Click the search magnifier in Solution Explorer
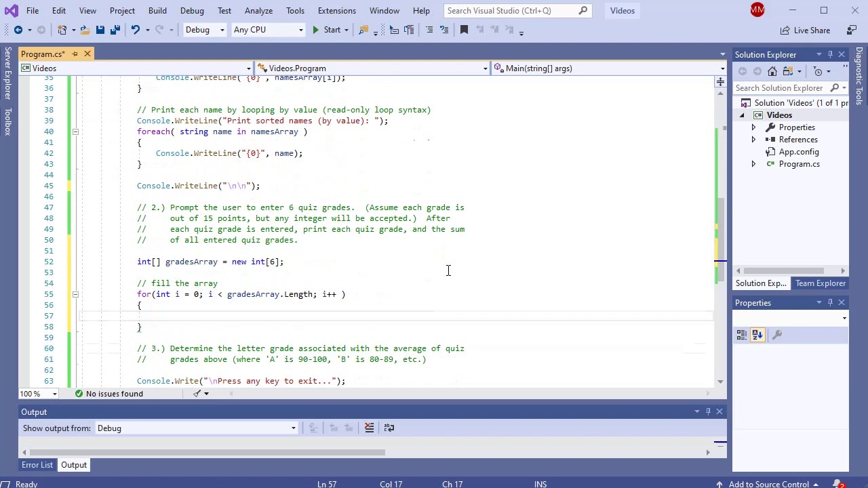The width and height of the screenshot is (868, 488). point(834,88)
